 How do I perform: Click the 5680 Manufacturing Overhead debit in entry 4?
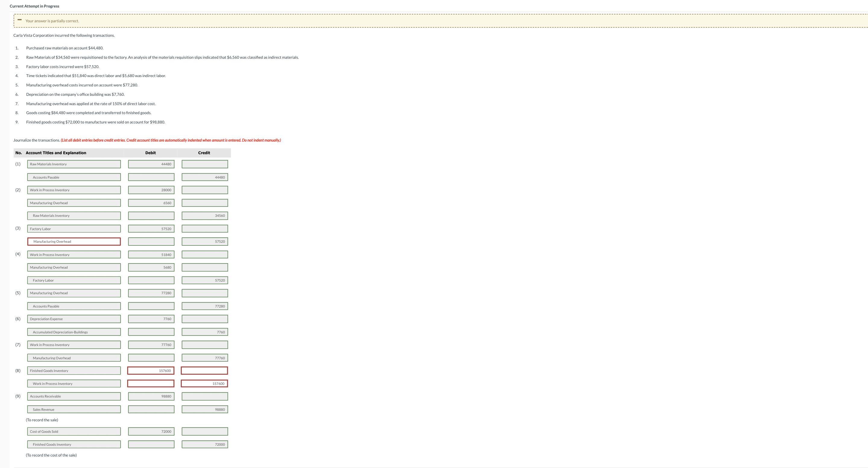coord(151,267)
